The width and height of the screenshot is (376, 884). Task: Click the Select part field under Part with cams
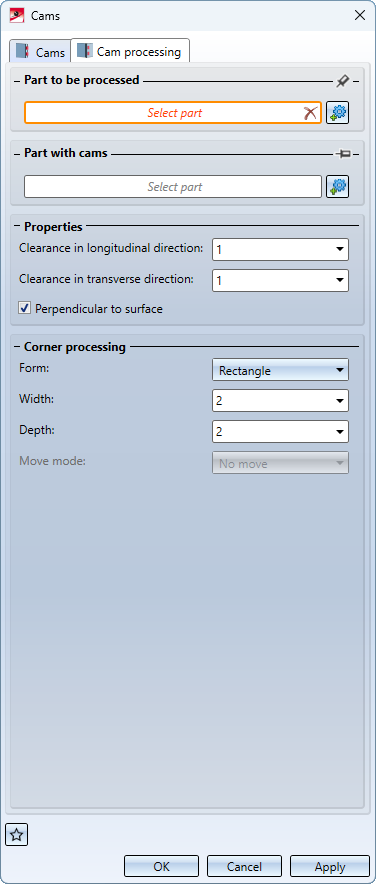(x=172, y=187)
